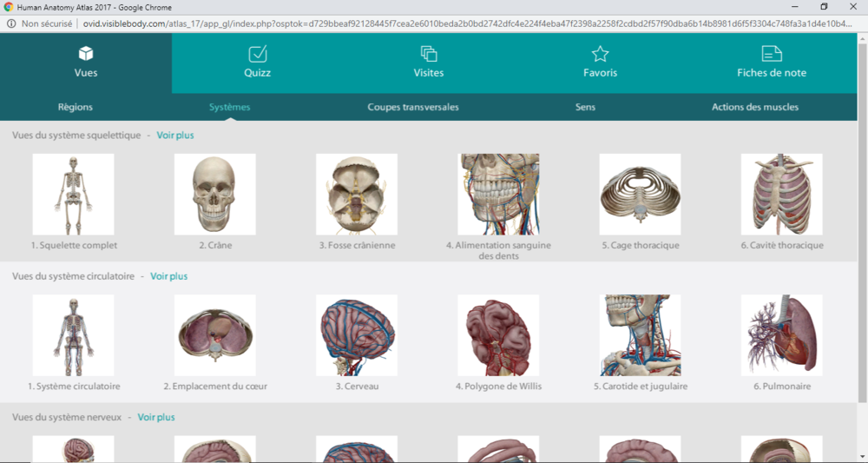868x463 pixels.
Task: Click the site security info icon
Action: tap(10, 23)
